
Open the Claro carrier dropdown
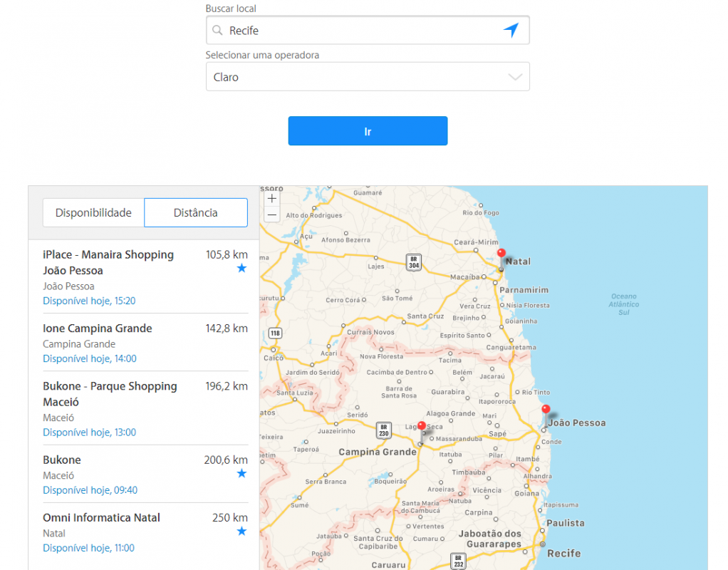click(368, 77)
